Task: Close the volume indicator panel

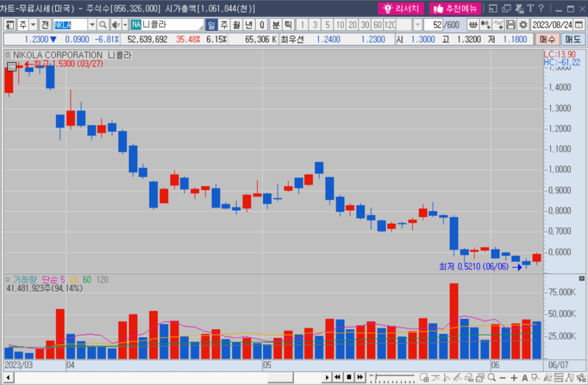Action: coord(582,278)
